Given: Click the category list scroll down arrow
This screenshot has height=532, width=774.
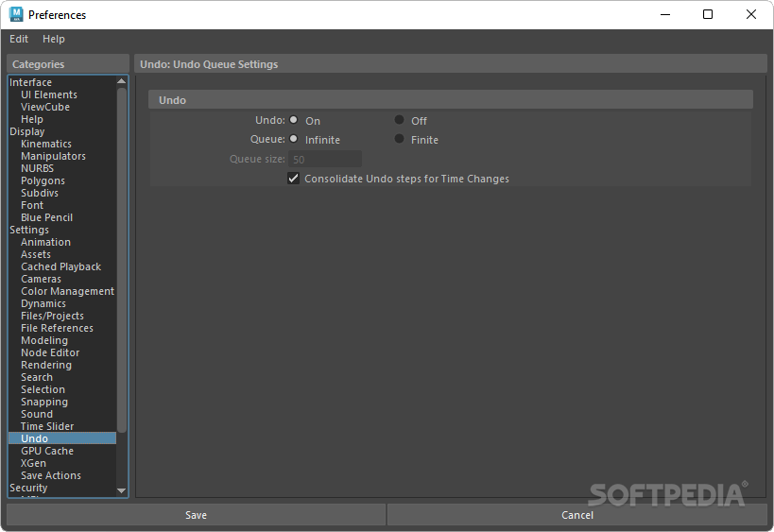Looking at the screenshot, I should 121,491.
